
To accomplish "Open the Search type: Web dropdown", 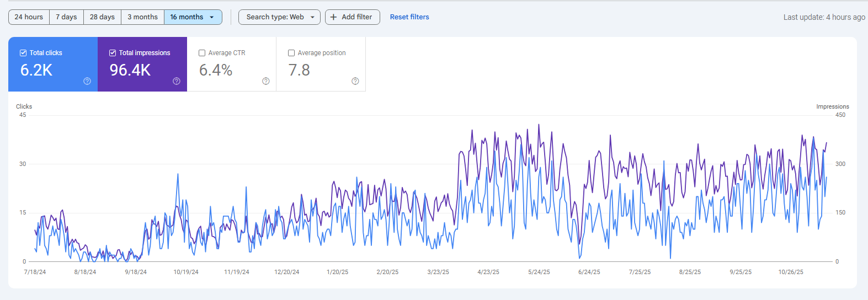I will click(279, 17).
